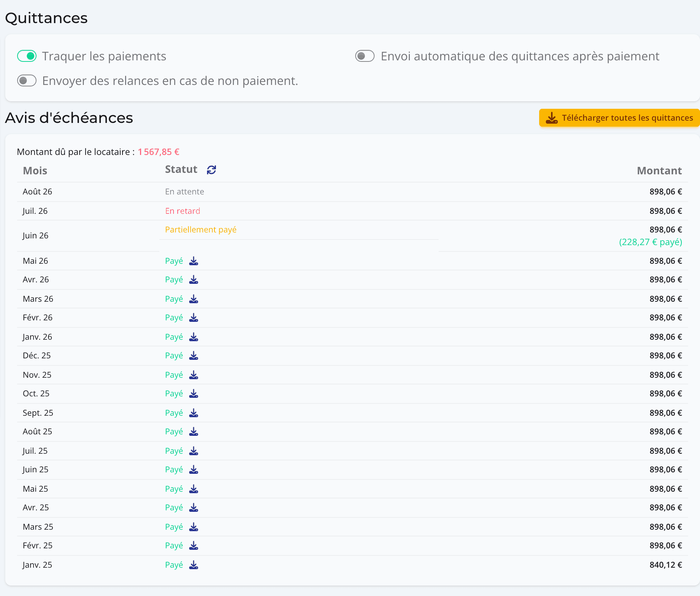The height and width of the screenshot is (596, 700).
Task: Click the 898,06 € amount for Févr. 25
Action: pyautogui.click(x=666, y=546)
